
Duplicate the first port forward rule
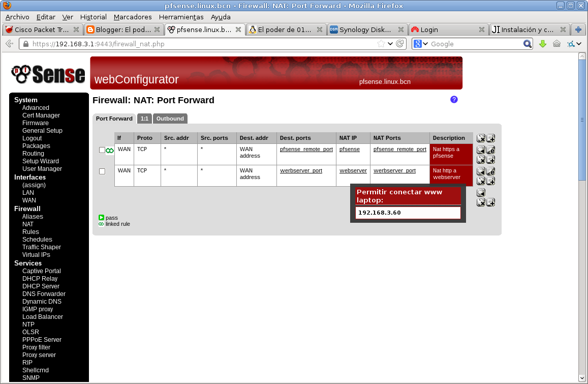pyautogui.click(x=491, y=159)
